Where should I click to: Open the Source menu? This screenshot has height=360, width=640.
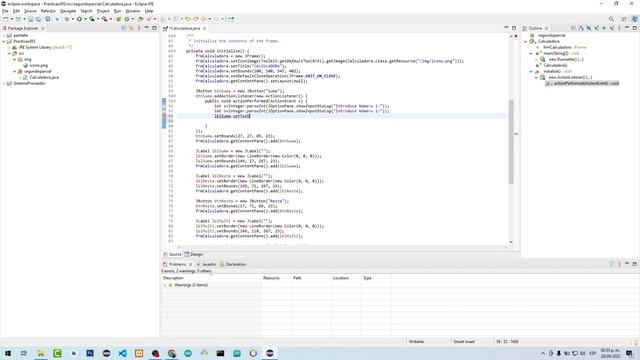[30, 11]
